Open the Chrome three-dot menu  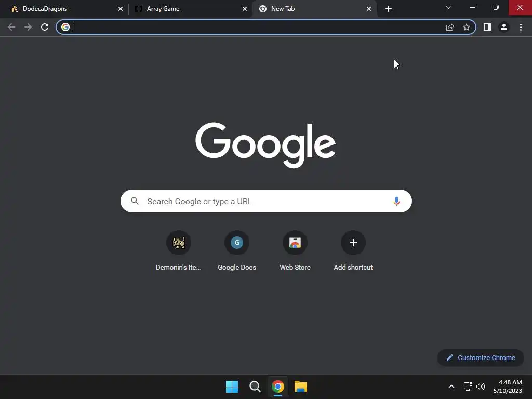tap(521, 27)
